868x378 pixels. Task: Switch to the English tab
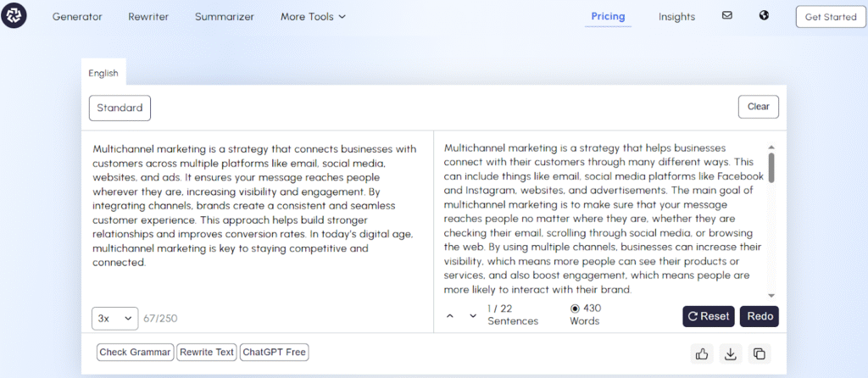coord(103,73)
